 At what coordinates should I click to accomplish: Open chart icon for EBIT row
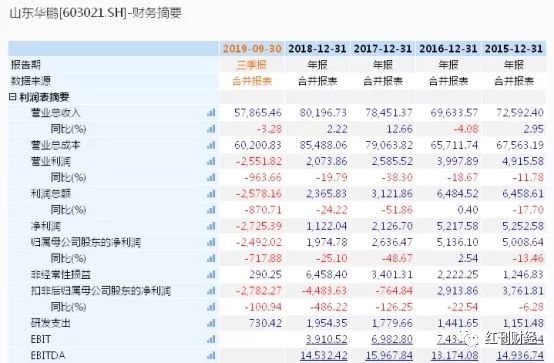[x=211, y=339]
